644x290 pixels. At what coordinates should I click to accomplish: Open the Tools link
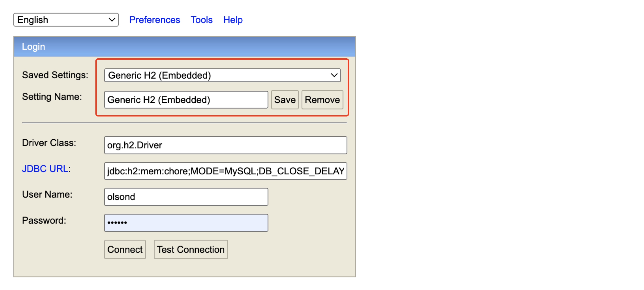(201, 20)
